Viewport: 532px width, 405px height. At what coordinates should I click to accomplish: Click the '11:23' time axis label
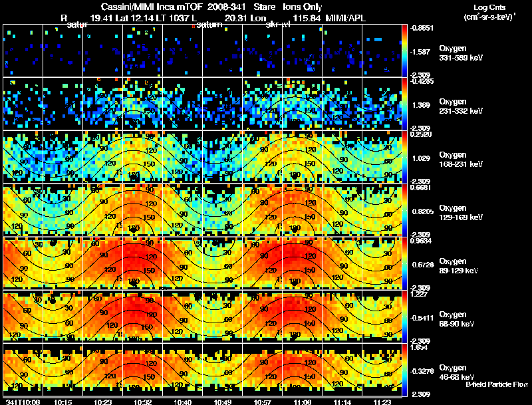[x=382, y=402]
